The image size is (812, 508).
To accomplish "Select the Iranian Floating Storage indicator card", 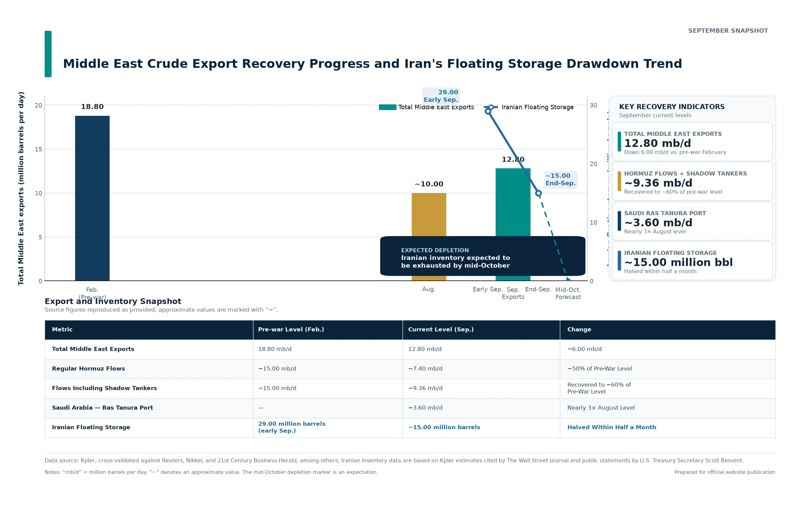I will tap(692, 260).
